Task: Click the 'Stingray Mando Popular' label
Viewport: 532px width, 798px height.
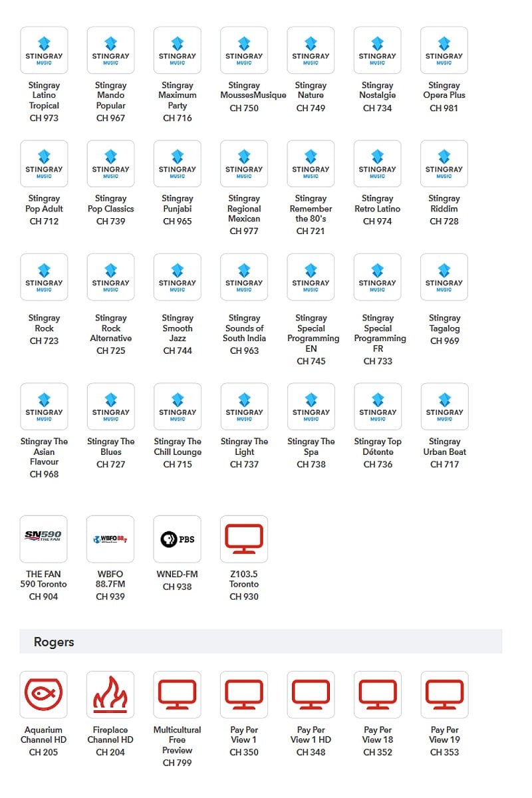Action: coord(110,95)
